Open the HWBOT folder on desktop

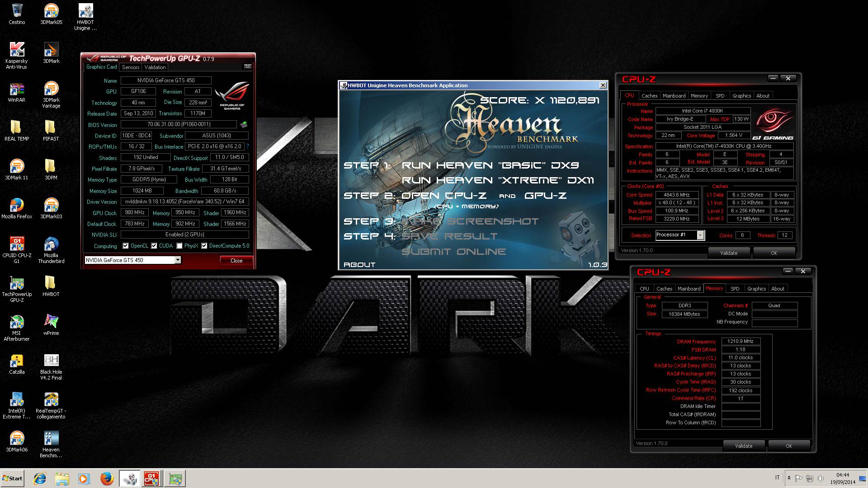pos(51,286)
